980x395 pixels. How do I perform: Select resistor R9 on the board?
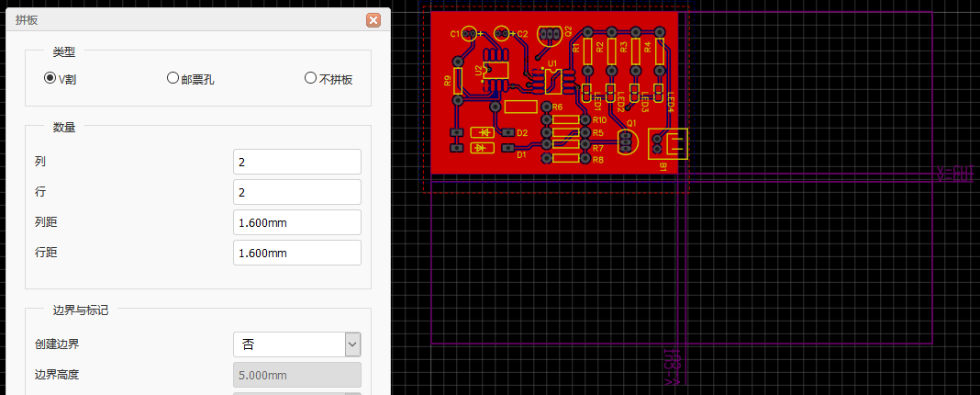coord(458,80)
